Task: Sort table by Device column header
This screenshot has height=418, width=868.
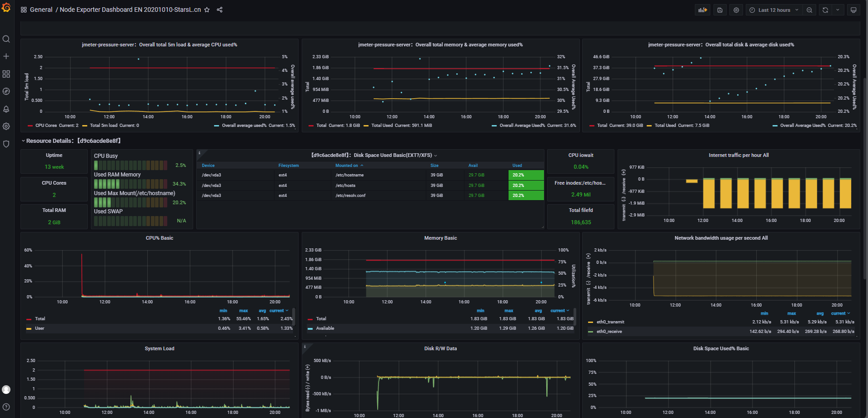Action: click(x=208, y=166)
